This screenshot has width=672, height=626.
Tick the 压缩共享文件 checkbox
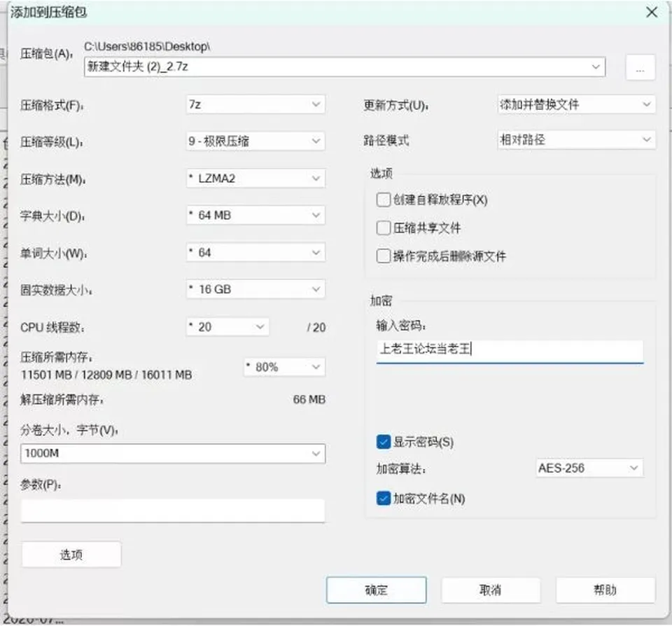coord(383,228)
